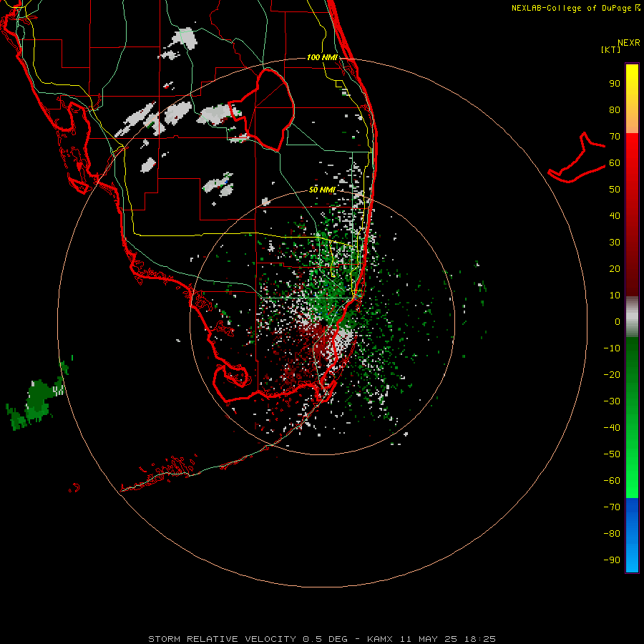Screen dimensions: 644x644
Task: Click the Bahamas island outline at right edge
Action: 577,158
